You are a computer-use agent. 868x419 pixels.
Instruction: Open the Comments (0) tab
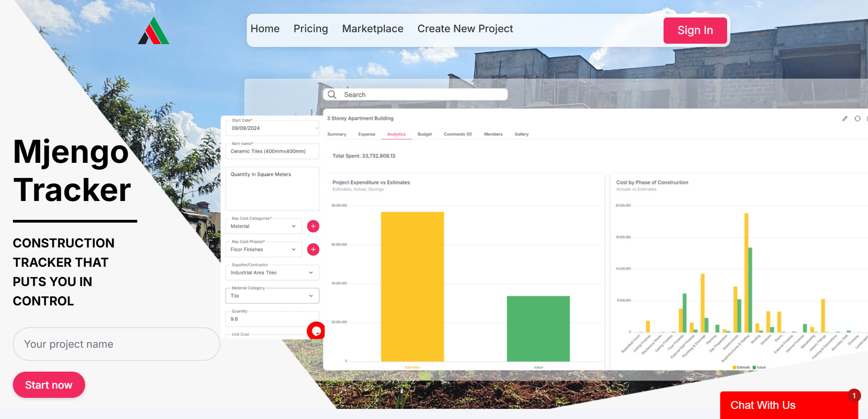pyautogui.click(x=457, y=134)
